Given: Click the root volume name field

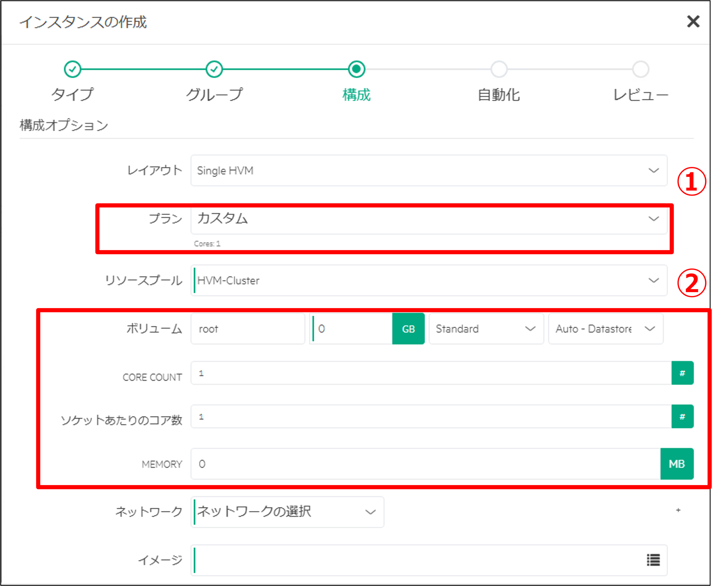Looking at the screenshot, I should 248,329.
